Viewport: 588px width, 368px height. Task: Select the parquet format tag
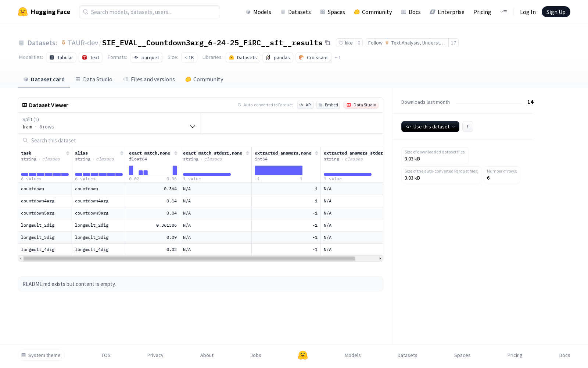tap(146, 58)
